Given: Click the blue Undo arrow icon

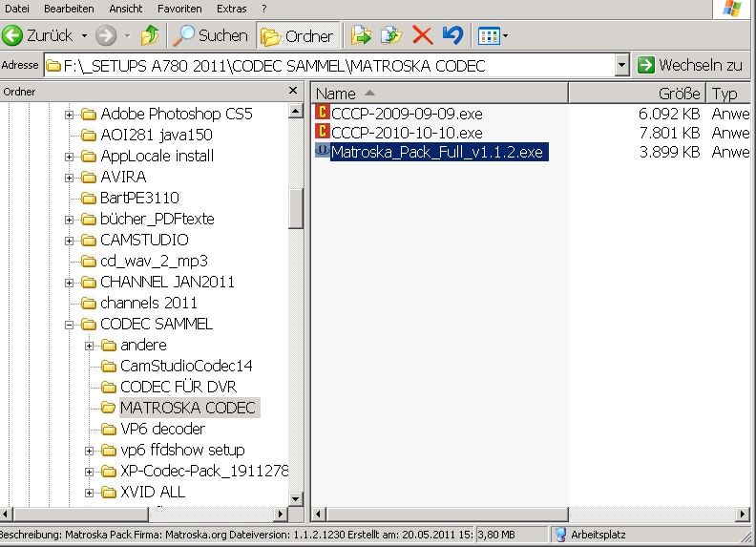Looking at the screenshot, I should pyautogui.click(x=452, y=36).
